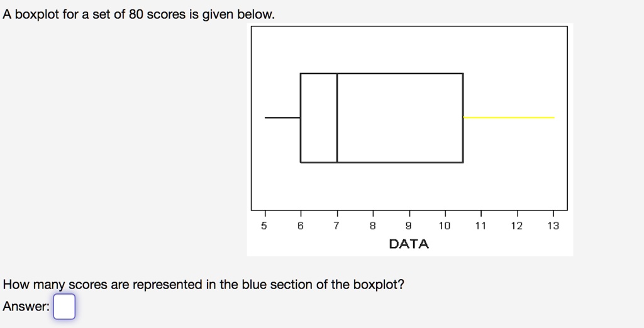The image size is (644, 328).
Task: Click the box region between median and Q3
Action: tap(400, 118)
